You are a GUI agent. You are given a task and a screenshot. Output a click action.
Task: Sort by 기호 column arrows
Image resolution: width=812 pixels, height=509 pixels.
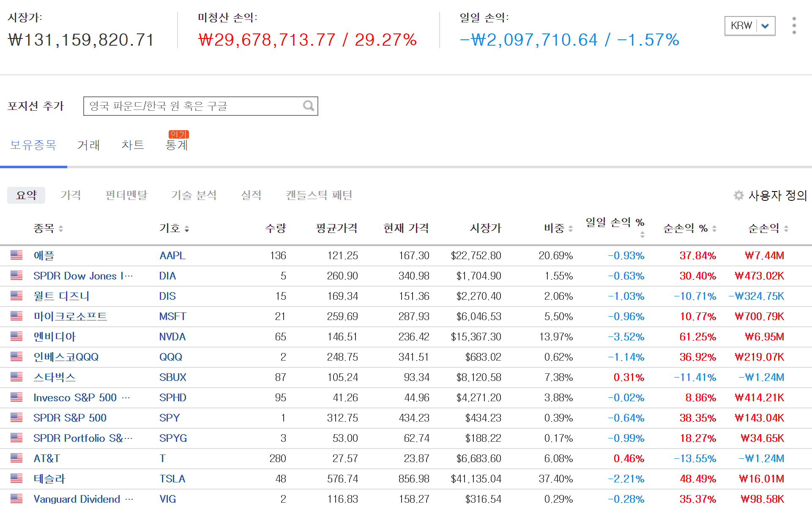point(187,229)
